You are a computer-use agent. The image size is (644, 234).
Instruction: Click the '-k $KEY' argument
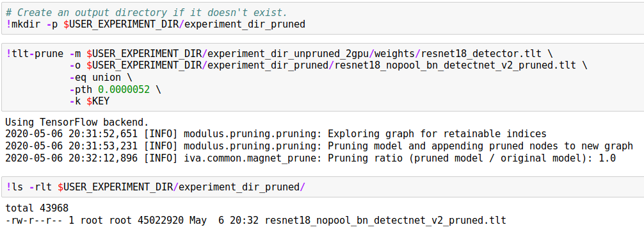(x=89, y=101)
